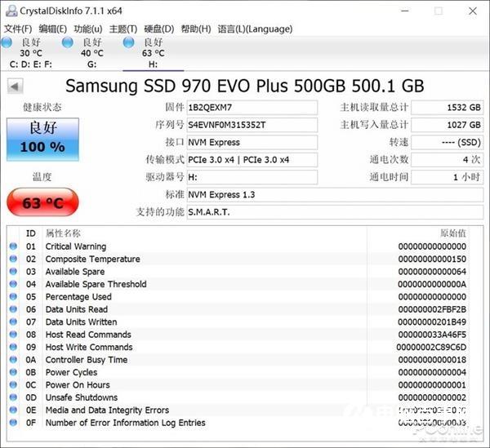
Task: Open the 编辑(E) menu
Action: click(x=53, y=29)
